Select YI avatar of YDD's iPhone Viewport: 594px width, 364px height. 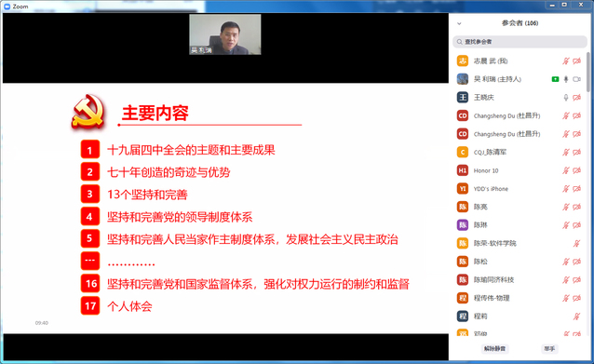coord(463,189)
